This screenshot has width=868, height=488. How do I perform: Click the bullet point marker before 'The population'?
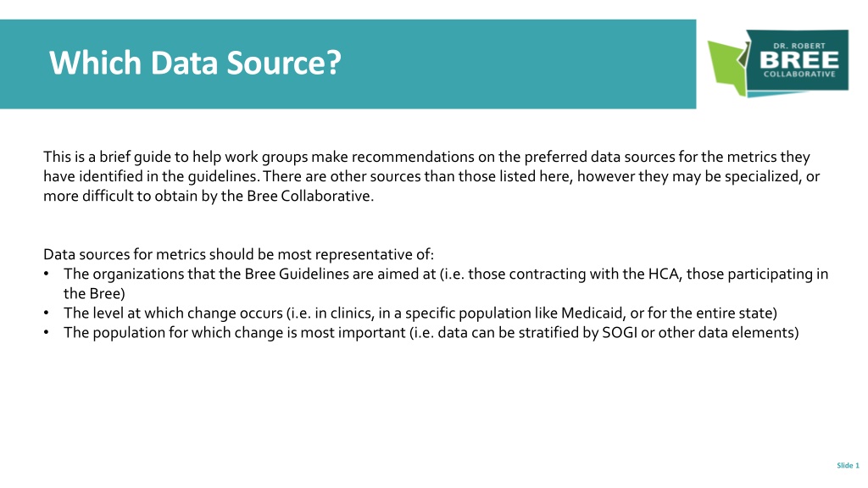tap(47, 332)
